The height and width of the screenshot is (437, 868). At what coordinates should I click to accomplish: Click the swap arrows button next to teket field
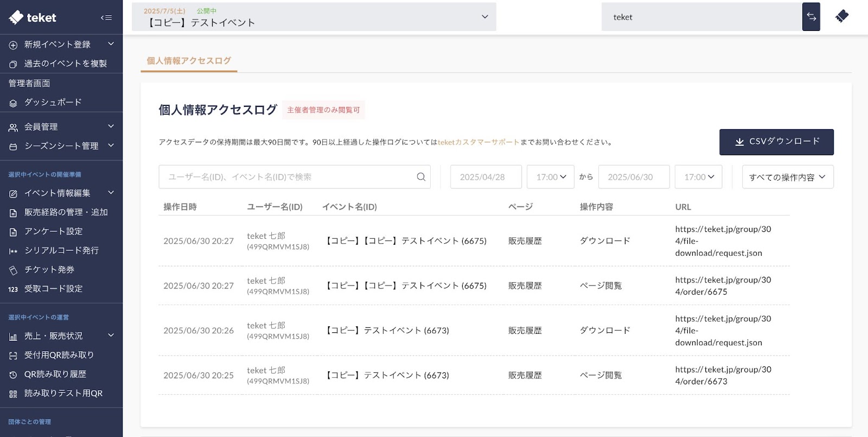(x=811, y=17)
